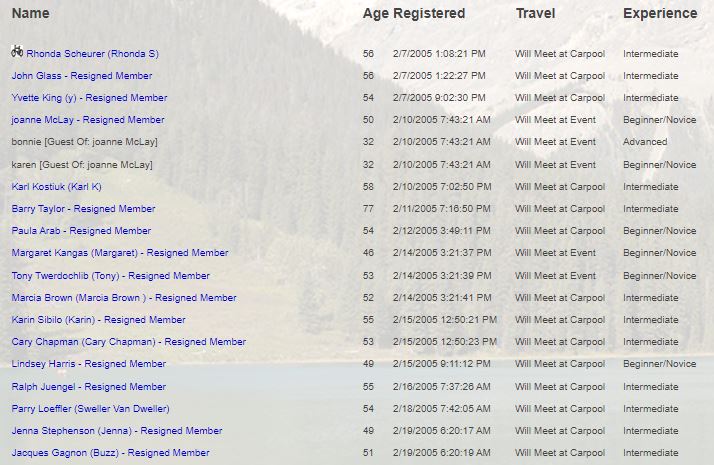The height and width of the screenshot is (465, 714).
Task: Click Yvette King's name link
Action: (89, 98)
